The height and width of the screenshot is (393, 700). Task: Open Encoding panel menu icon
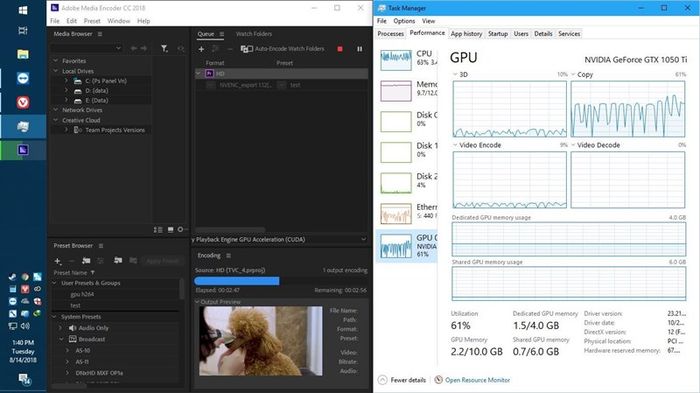click(x=229, y=255)
